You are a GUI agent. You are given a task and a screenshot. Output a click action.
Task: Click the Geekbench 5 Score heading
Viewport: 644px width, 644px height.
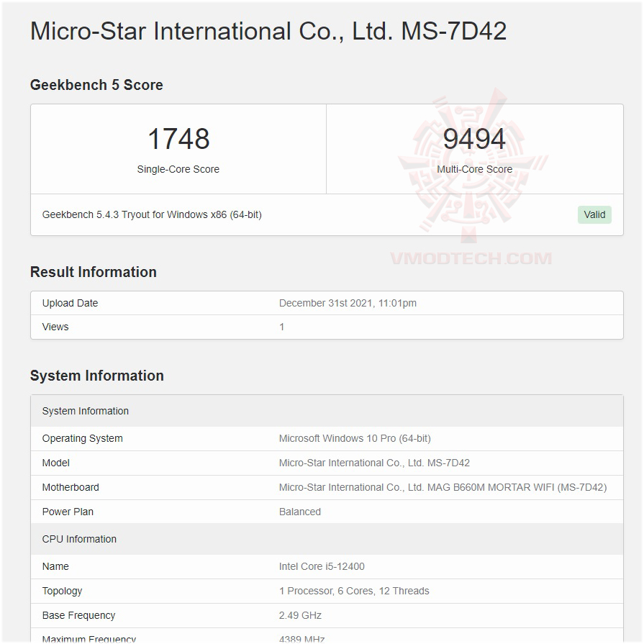[96, 85]
